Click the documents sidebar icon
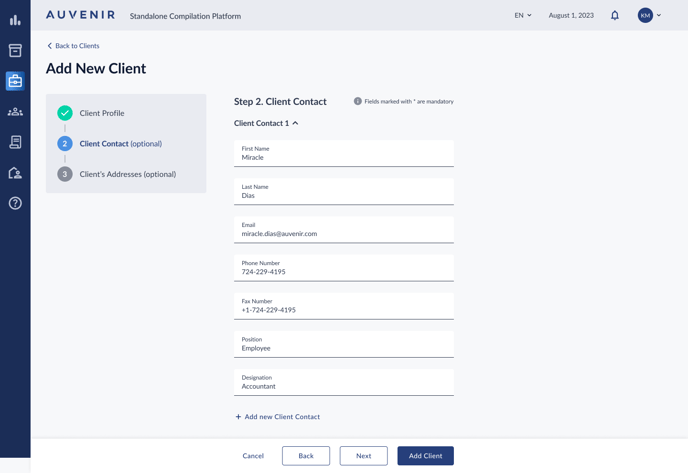Image resolution: width=688 pixels, height=473 pixels. tap(15, 143)
